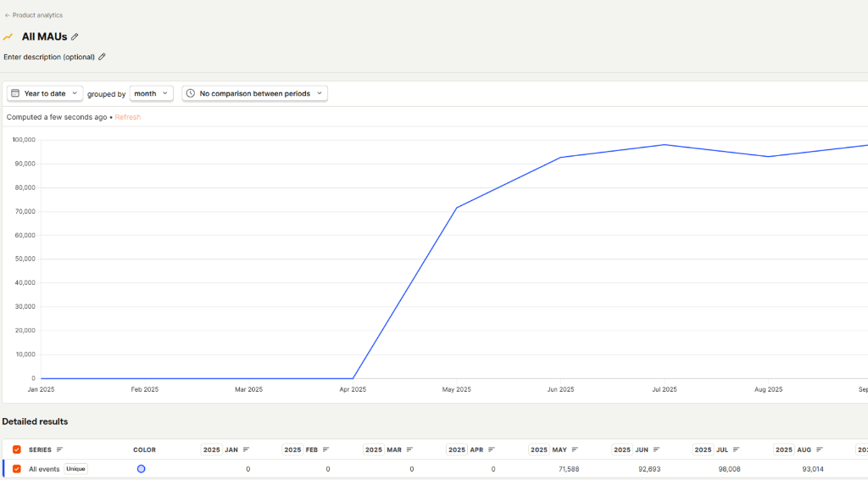Sort the May 2025 column
The height and width of the screenshot is (480, 868).
(x=575, y=449)
